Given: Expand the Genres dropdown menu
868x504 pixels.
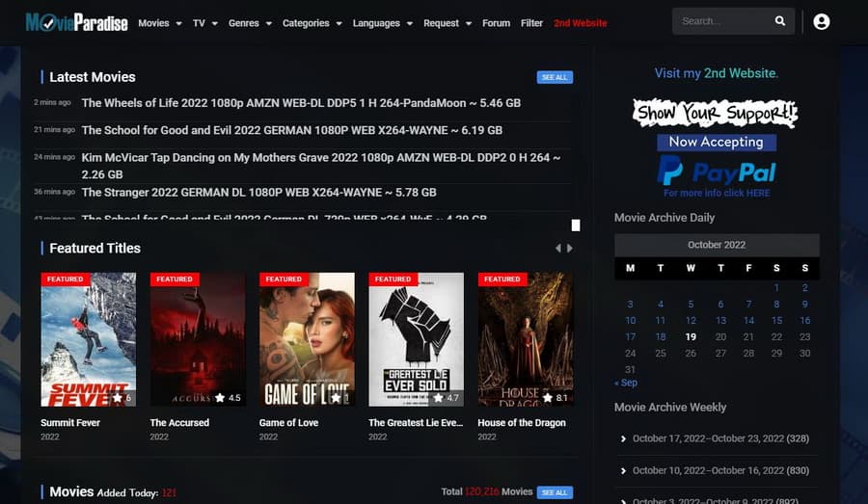Looking at the screenshot, I should (x=250, y=23).
